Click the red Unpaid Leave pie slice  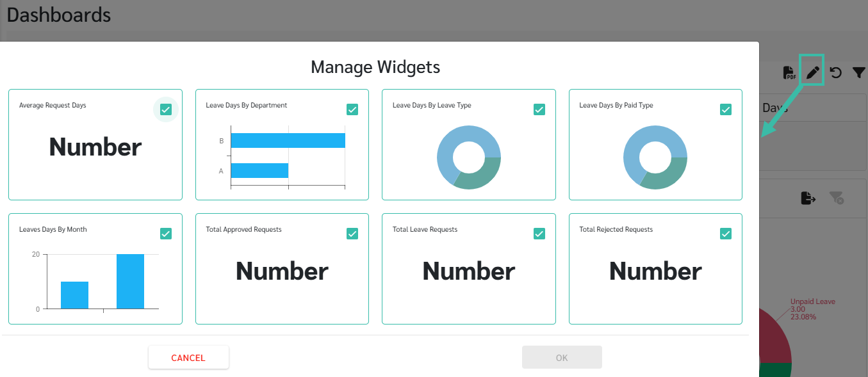coord(775,339)
